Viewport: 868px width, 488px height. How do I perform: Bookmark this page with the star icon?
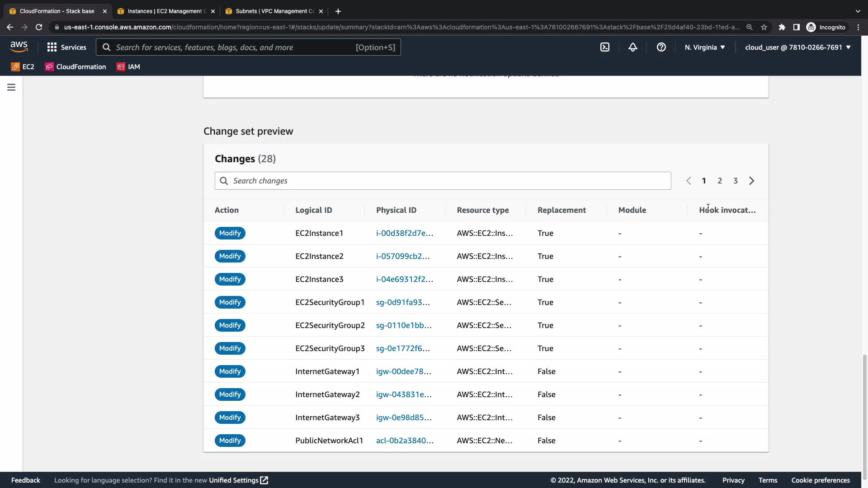pyautogui.click(x=764, y=27)
